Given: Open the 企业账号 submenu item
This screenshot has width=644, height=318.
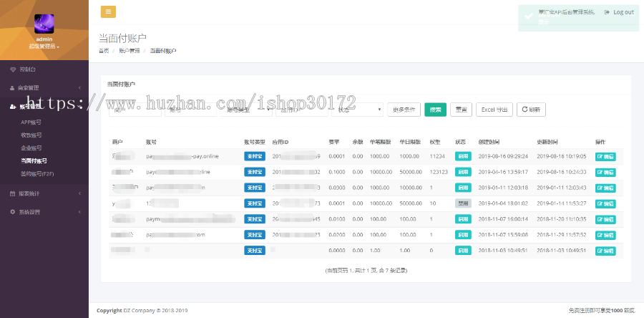Looking at the screenshot, I should click(x=31, y=148).
